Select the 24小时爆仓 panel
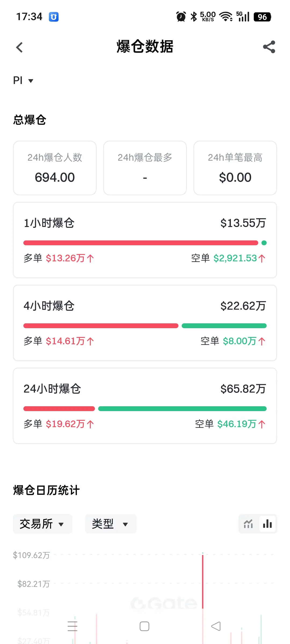Screen dimensions: 290x644 tap(145, 406)
